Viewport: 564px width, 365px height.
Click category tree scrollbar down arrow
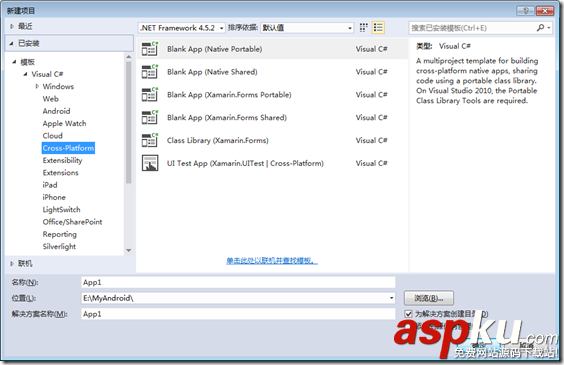click(129, 251)
